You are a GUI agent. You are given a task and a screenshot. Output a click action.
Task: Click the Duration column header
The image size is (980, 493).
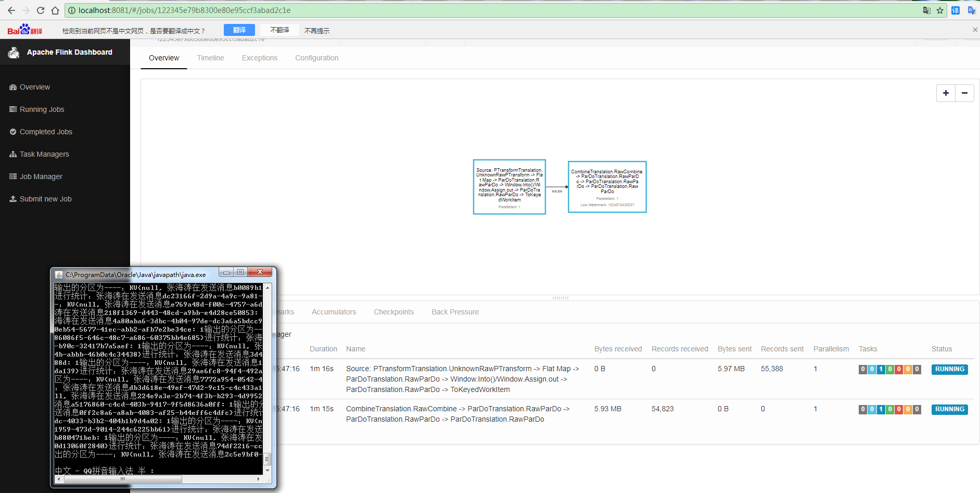pyautogui.click(x=323, y=349)
